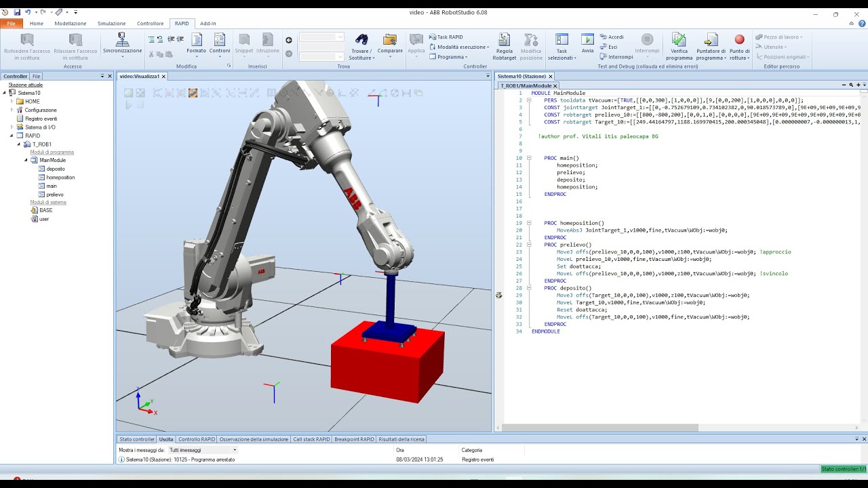868x488 pixels.
Task: Open the lower Trova combo box
Action: 322,56
